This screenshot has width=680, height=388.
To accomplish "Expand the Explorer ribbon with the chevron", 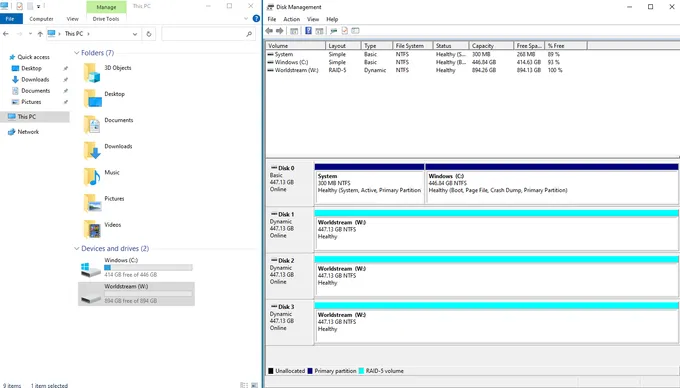I will point(246,19).
